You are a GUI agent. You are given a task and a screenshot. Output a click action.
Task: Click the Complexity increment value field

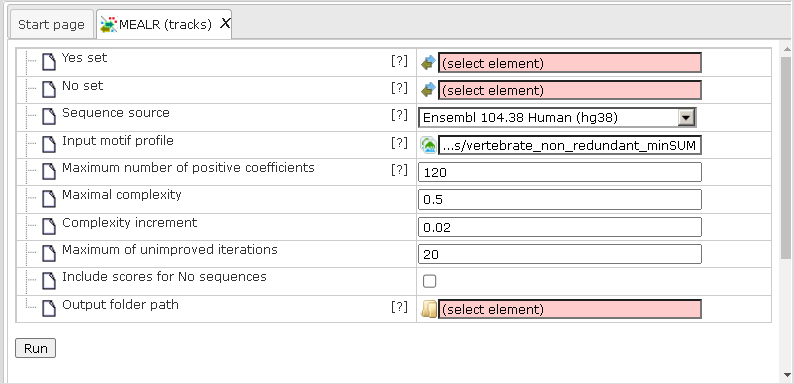[x=560, y=227]
